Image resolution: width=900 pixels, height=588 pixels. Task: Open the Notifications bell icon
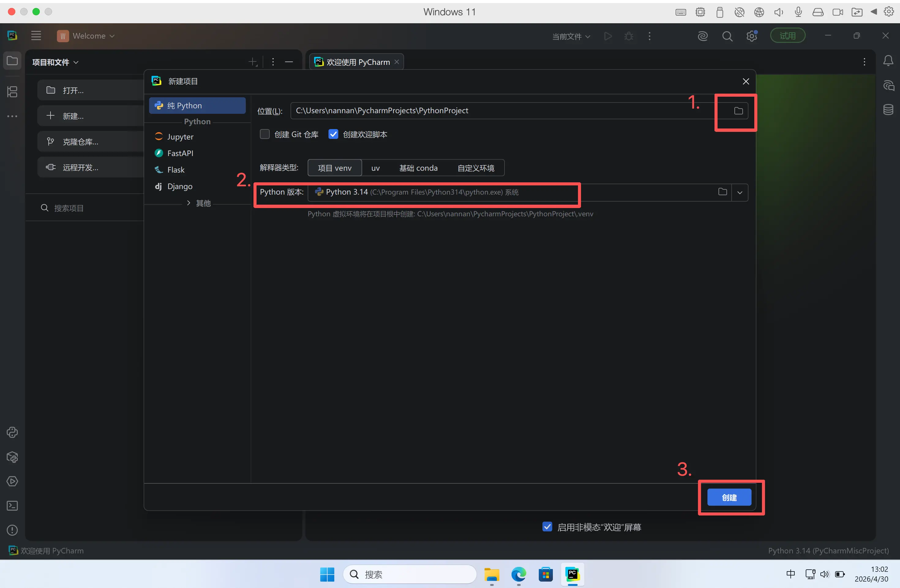click(x=888, y=61)
